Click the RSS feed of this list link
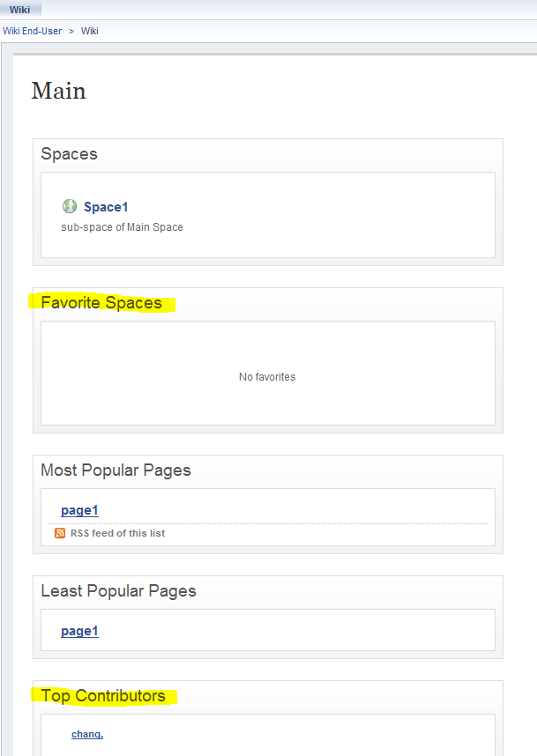537x756 pixels. tap(118, 533)
